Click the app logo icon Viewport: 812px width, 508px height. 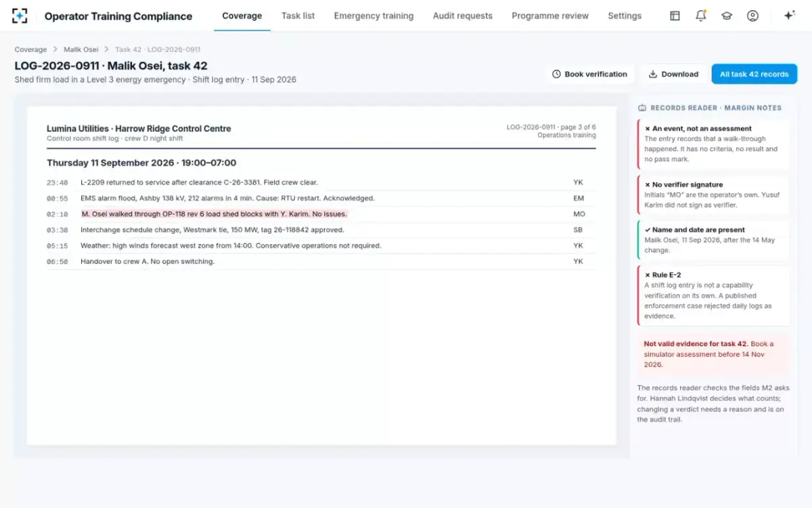click(x=20, y=16)
